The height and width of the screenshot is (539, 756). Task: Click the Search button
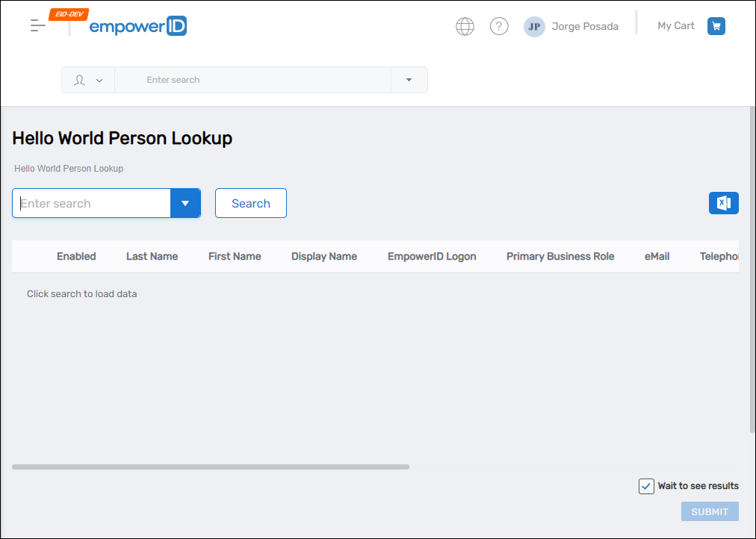(x=250, y=202)
